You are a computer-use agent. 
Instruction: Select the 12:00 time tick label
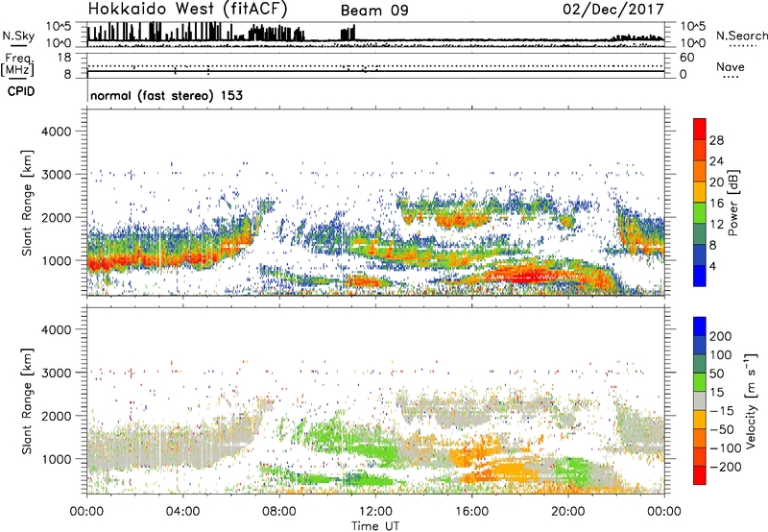click(375, 512)
